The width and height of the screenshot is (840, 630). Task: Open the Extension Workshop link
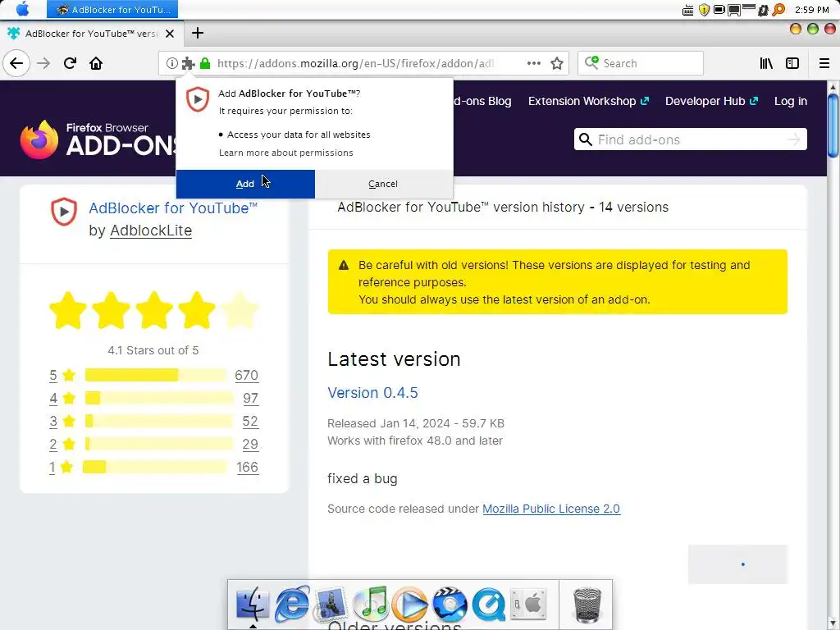(588, 101)
